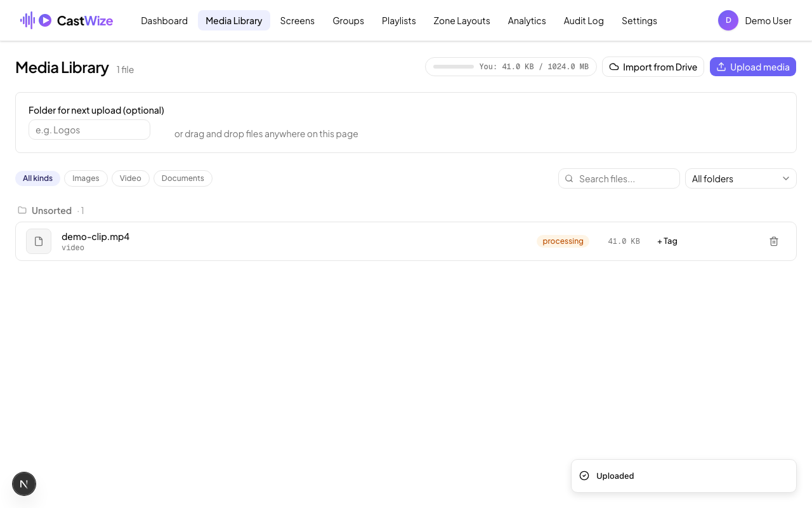The width and height of the screenshot is (812, 508).
Task: Navigate to Groups
Action: (348, 20)
